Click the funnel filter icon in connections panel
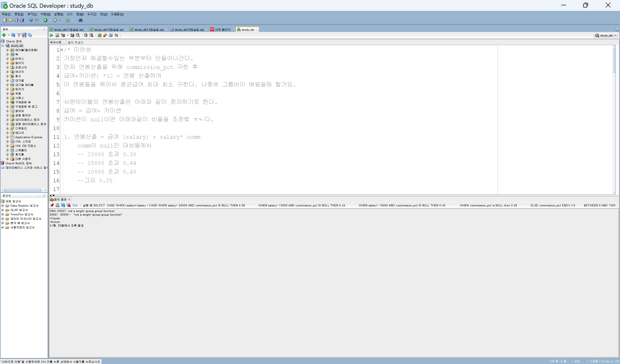The width and height of the screenshot is (620, 364). tap(19, 35)
